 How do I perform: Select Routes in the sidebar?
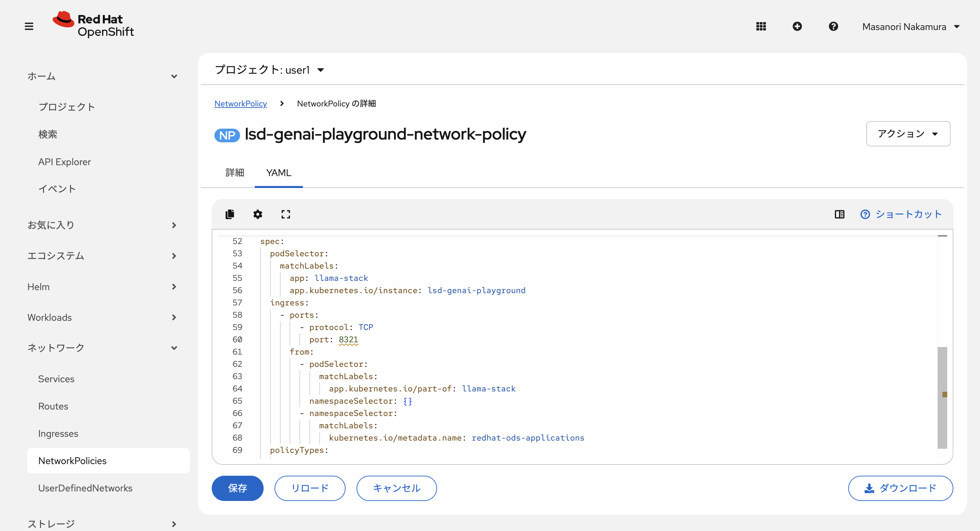(x=53, y=406)
